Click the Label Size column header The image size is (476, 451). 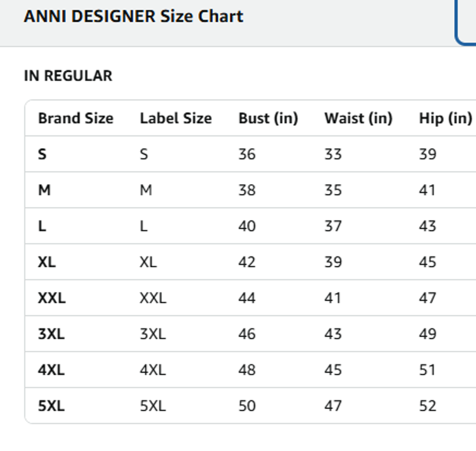click(x=175, y=119)
